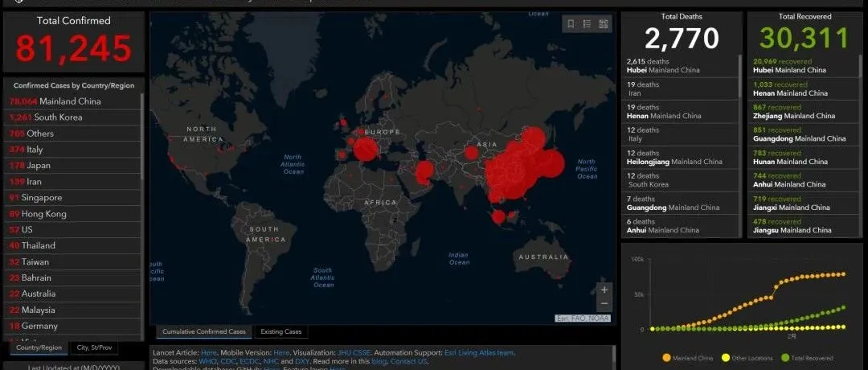The width and height of the screenshot is (868, 370).
Task: Open the CDC data source link
Action: pos(227,361)
